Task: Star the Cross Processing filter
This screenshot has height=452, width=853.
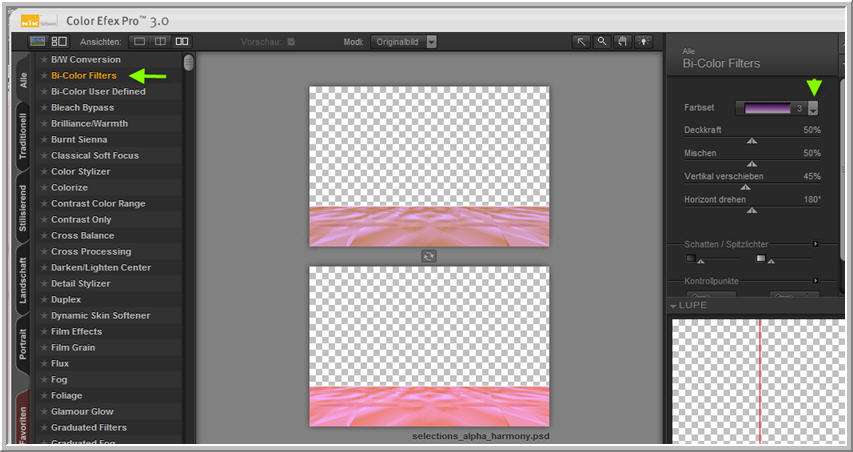Action: [44, 252]
